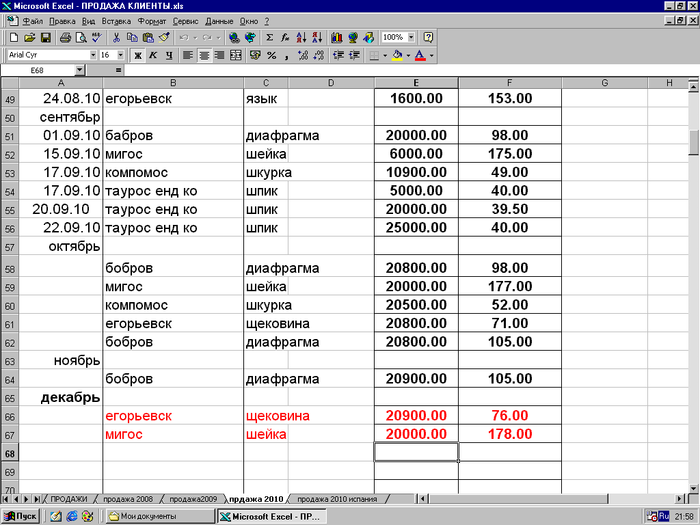700x525 pixels.
Task: Click the Format Painter brush icon
Action: 163,37
